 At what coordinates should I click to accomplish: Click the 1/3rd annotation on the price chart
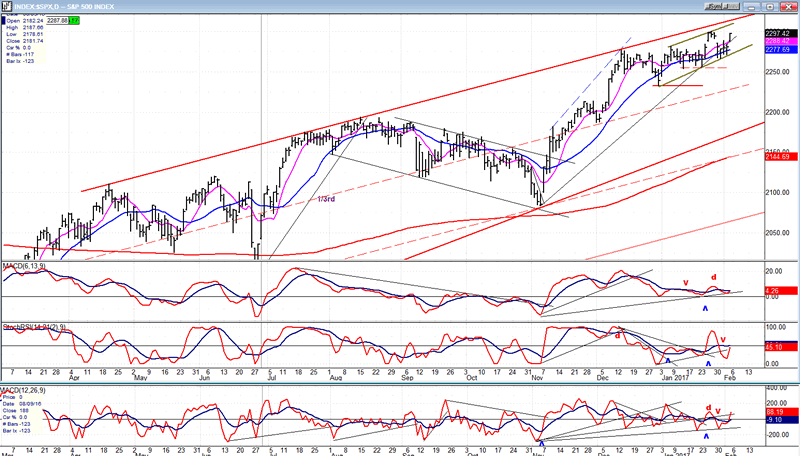click(326, 199)
